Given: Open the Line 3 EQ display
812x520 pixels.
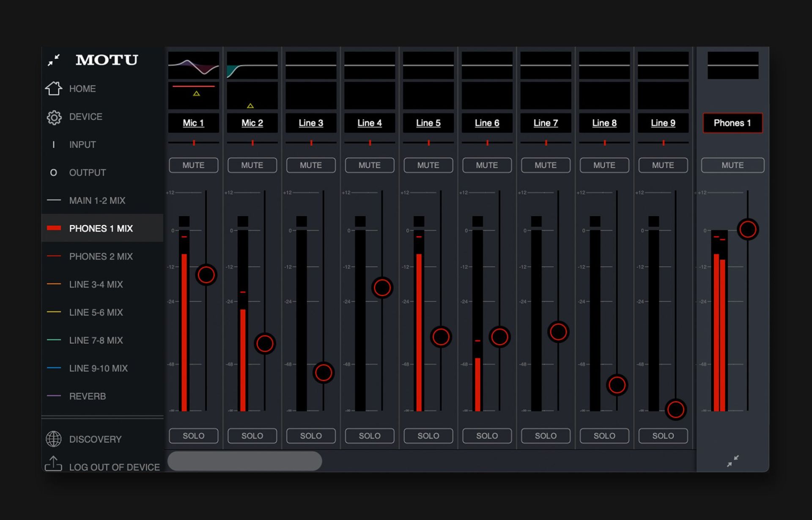Looking at the screenshot, I should pos(311,66).
